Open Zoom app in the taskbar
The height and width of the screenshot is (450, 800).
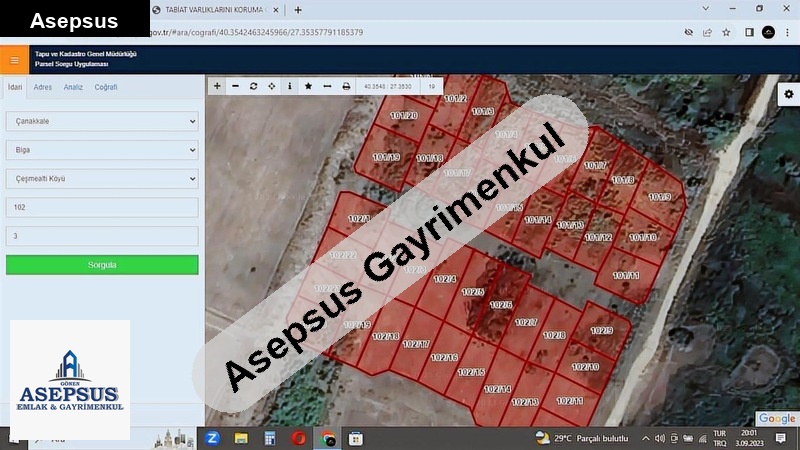[x=213, y=438]
